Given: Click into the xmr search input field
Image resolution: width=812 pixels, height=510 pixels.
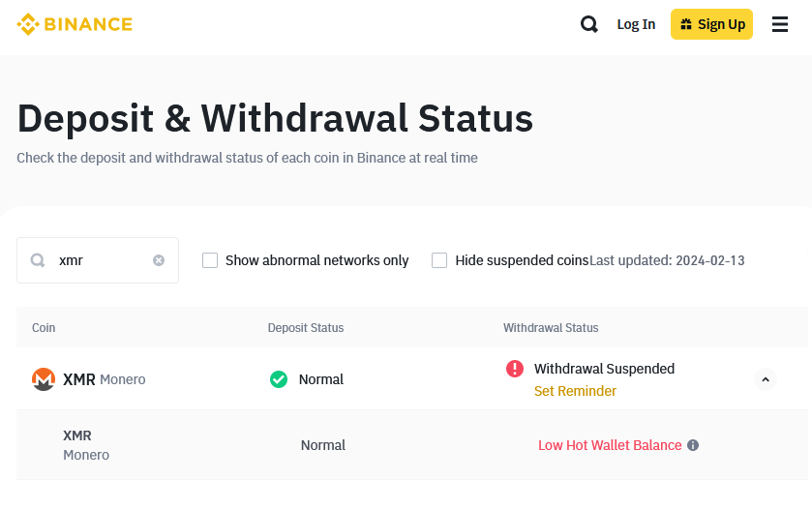Looking at the screenshot, I should [x=102, y=260].
